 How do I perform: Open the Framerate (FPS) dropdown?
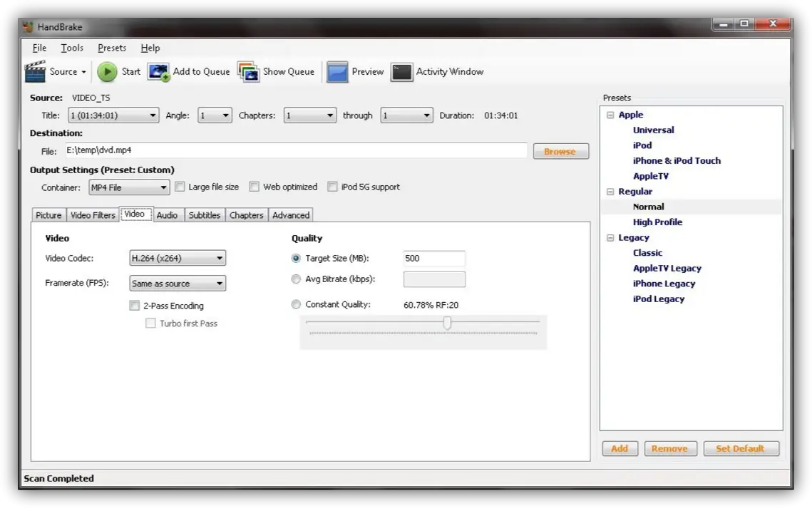(177, 284)
